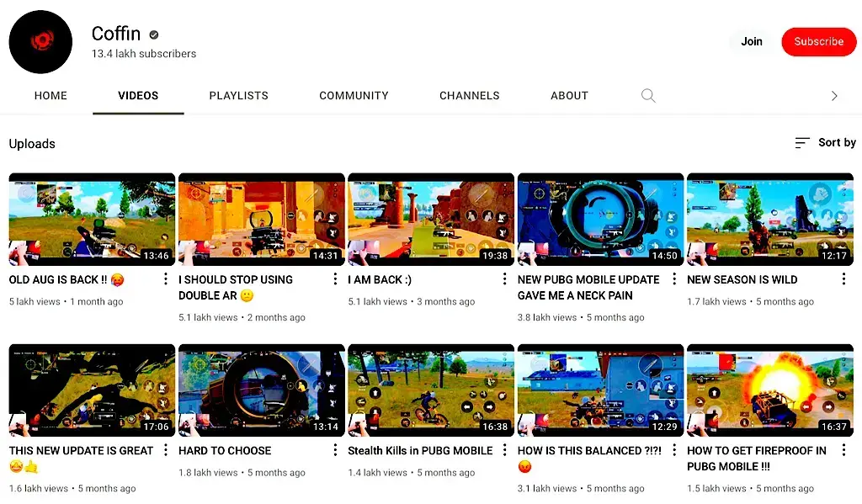Open options for THIS NEW UPDATE IS GREAT
Image resolution: width=862 pixels, height=504 pixels.
[x=166, y=450]
